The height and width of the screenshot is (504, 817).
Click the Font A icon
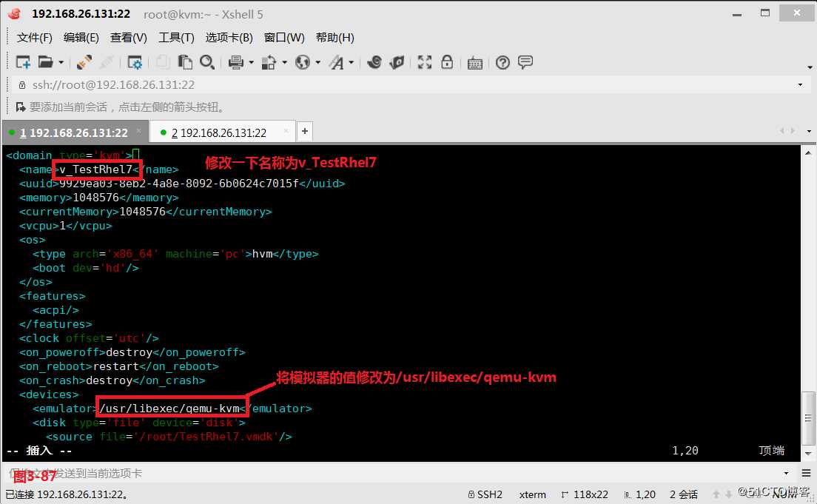[x=336, y=63]
